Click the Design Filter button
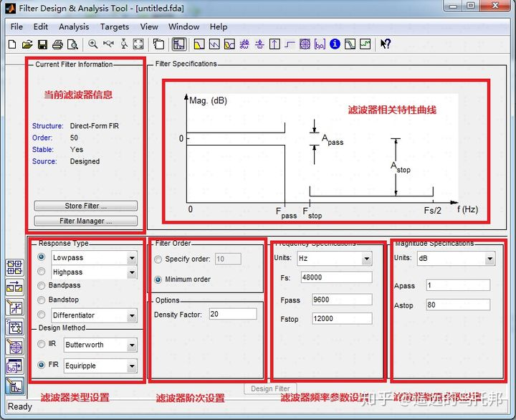This screenshot has height=420, width=516. point(270,388)
